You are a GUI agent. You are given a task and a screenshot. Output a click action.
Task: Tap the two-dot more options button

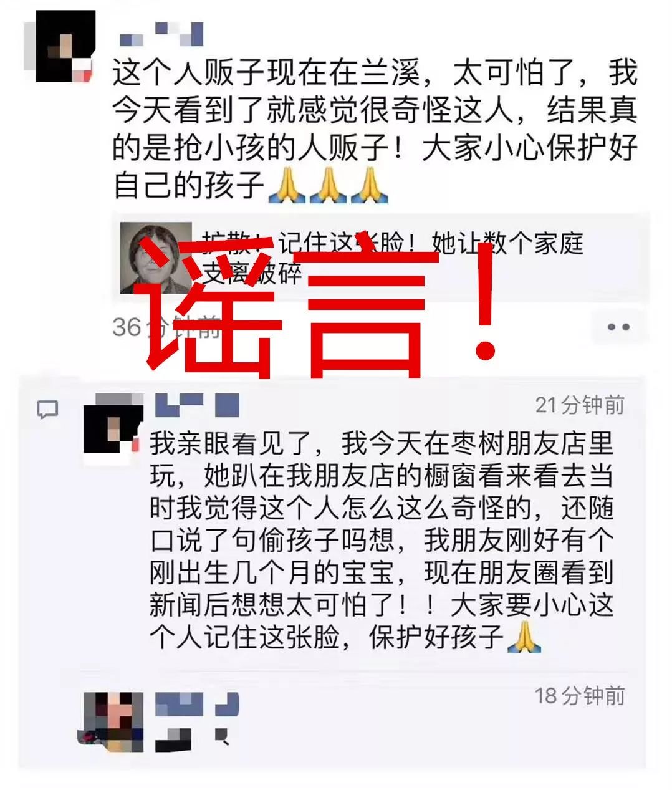coord(618,327)
